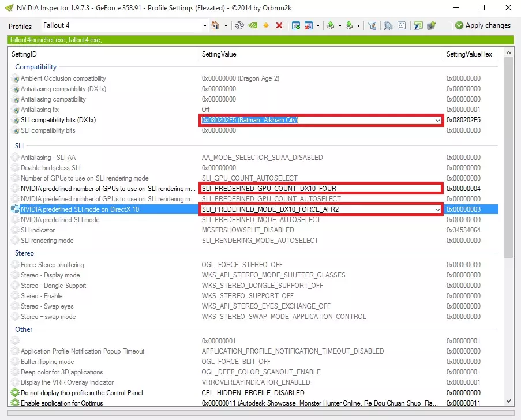521x420 pixels.
Task: Go to the global home profile
Action: 215,25
